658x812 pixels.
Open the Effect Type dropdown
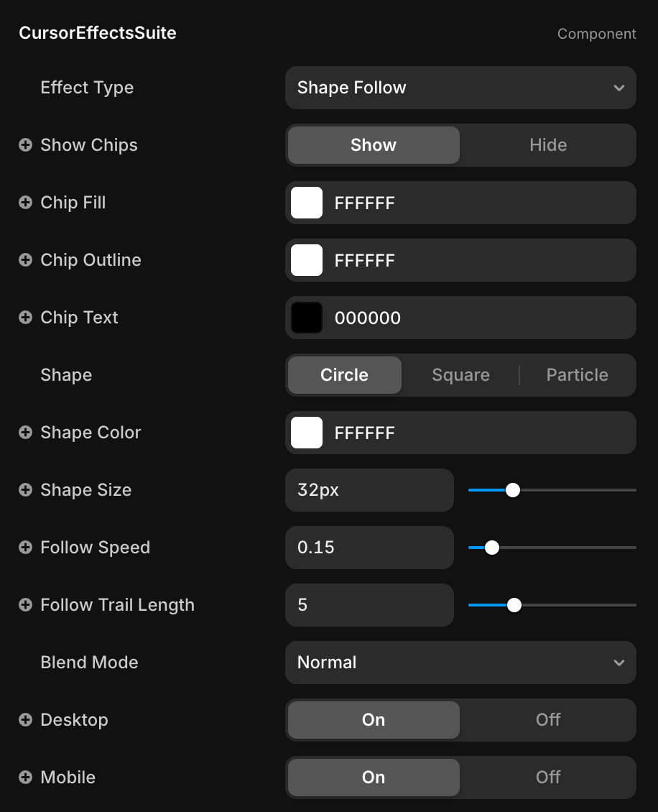[460, 88]
